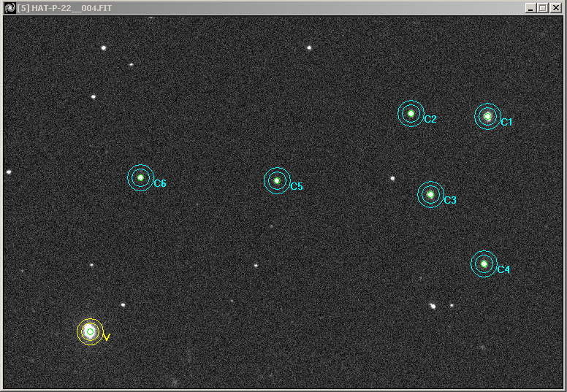Click the bright elongated star lower-left of C4

point(433,307)
